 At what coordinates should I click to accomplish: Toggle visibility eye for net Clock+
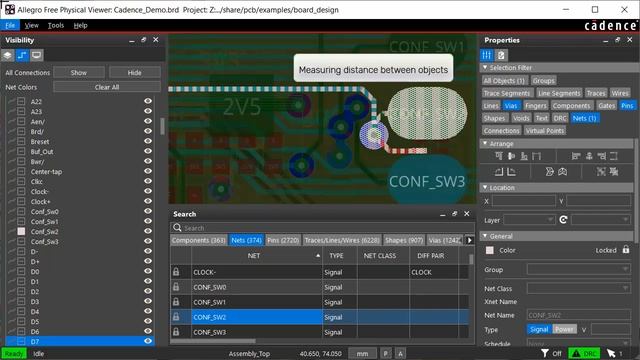pyautogui.click(x=148, y=201)
